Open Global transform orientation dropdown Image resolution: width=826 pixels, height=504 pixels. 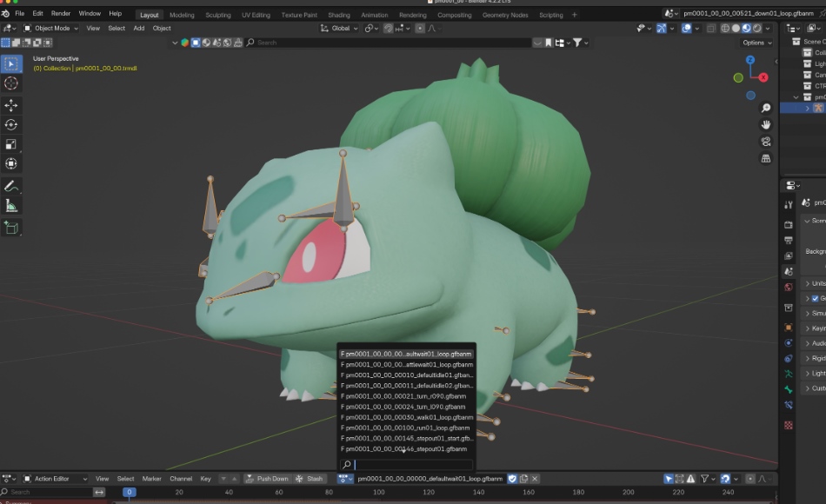tap(339, 29)
